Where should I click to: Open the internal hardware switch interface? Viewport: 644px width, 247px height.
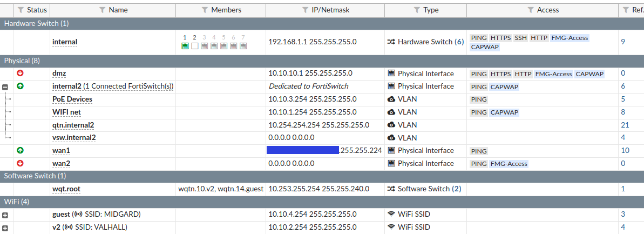65,42
